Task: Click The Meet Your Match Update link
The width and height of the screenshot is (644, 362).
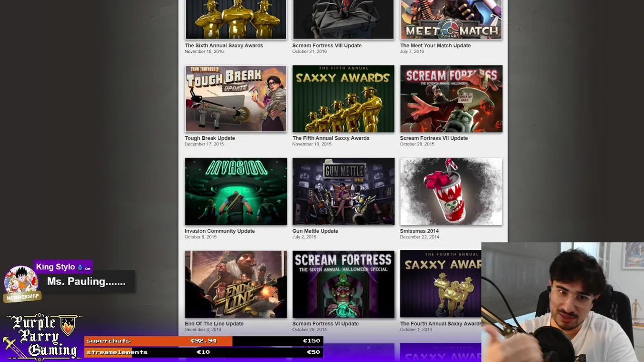Action: coord(435,45)
